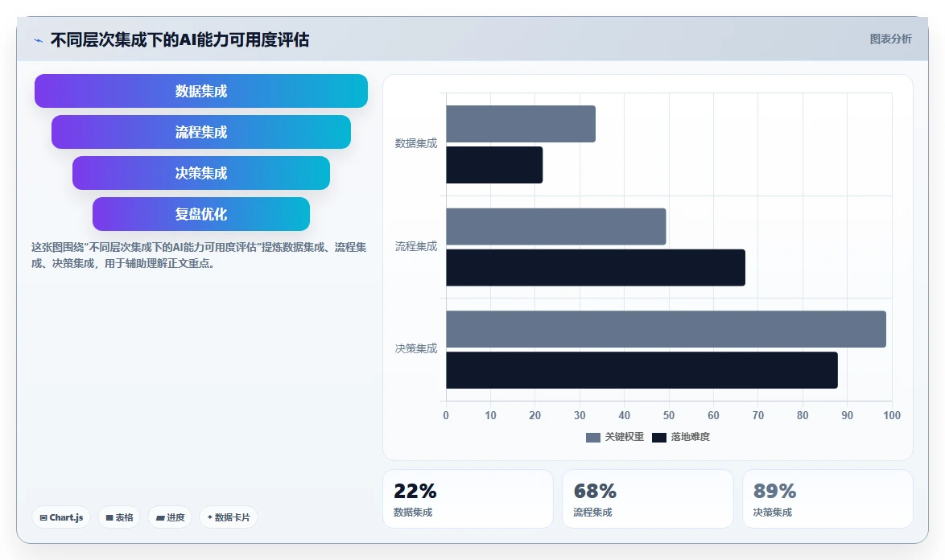This screenshot has width=945, height=560.
Task: Click the 数据卡片 tag chip
Action: click(229, 517)
